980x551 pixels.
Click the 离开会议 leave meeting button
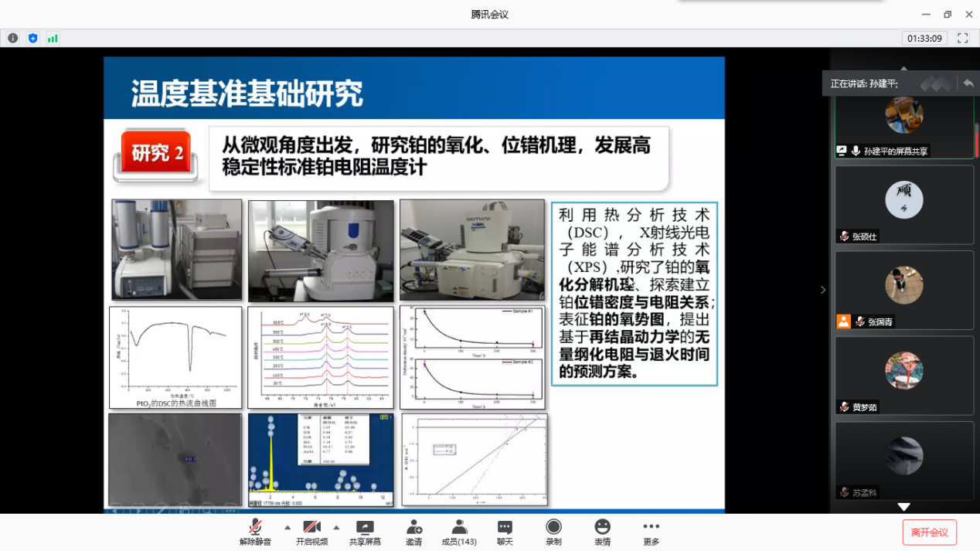click(x=929, y=532)
